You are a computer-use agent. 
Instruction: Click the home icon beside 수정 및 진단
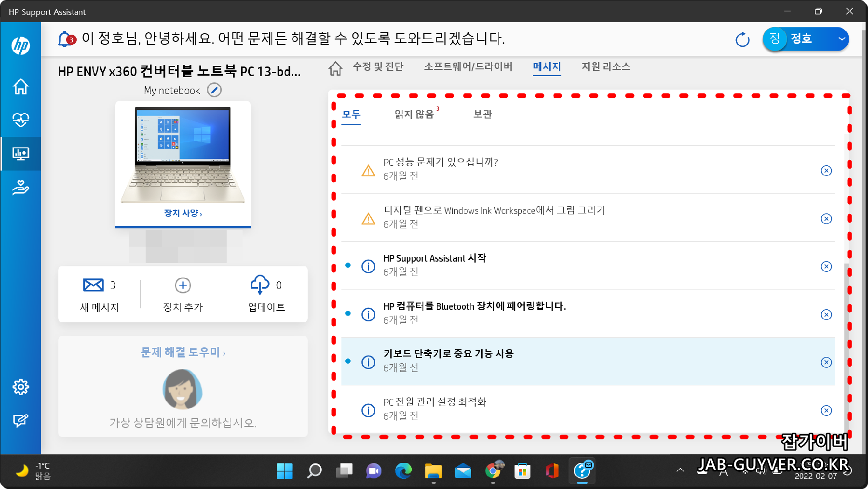336,68
